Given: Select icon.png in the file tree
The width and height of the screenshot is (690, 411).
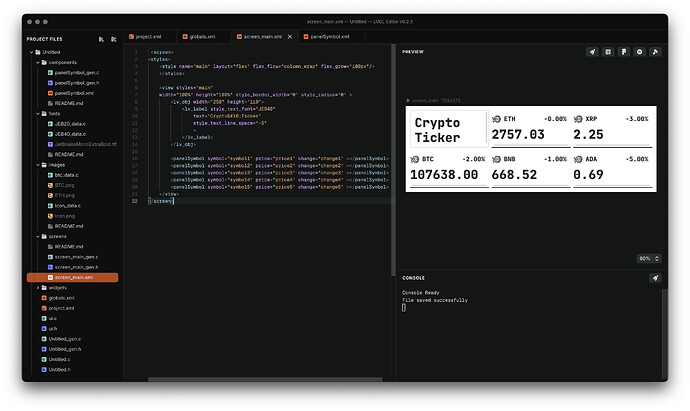Looking at the screenshot, I should (x=65, y=216).
